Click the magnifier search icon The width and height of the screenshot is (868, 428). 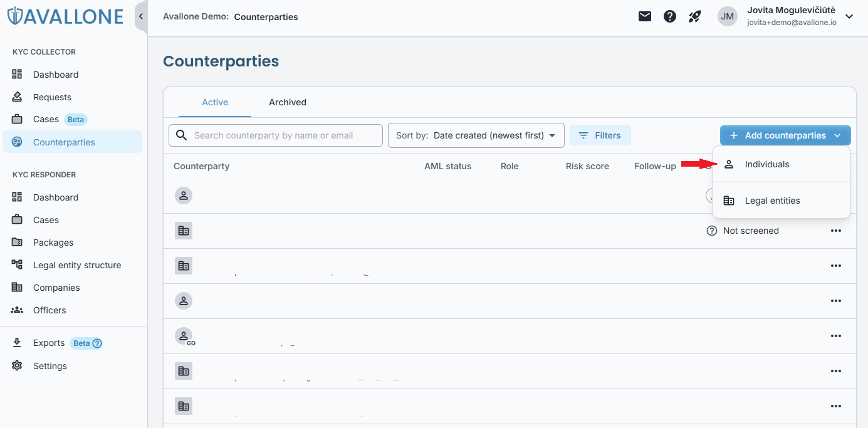click(x=182, y=135)
